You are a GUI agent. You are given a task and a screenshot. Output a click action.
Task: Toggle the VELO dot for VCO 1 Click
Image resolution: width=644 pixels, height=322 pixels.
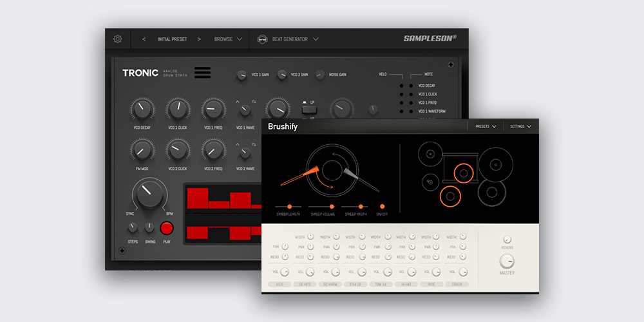click(x=401, y=95)
